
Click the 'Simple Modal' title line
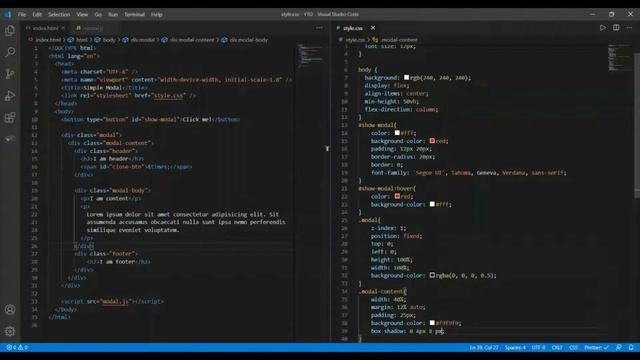[x=104, y=87]
